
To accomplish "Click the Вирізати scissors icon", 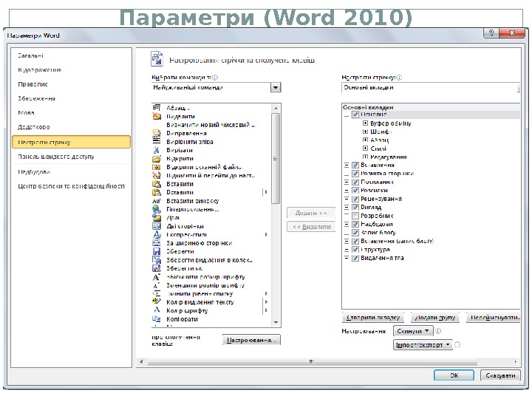I will click(157, 150).
